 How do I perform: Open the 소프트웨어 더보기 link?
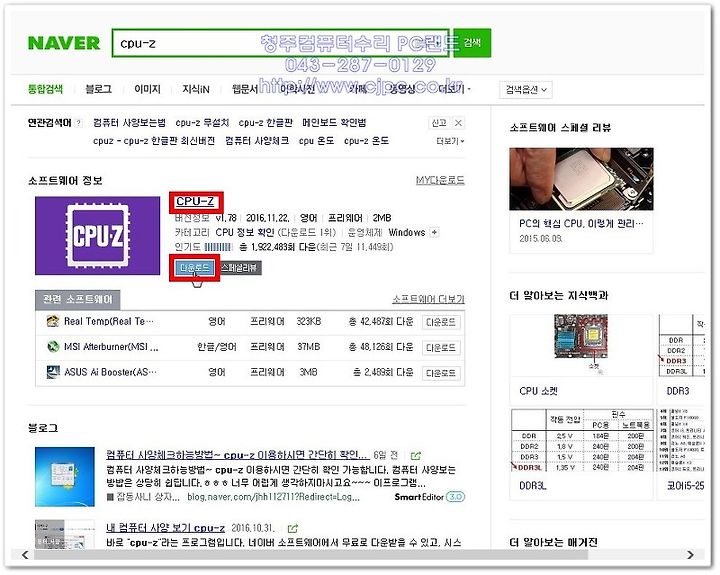(x=428, y=299)
